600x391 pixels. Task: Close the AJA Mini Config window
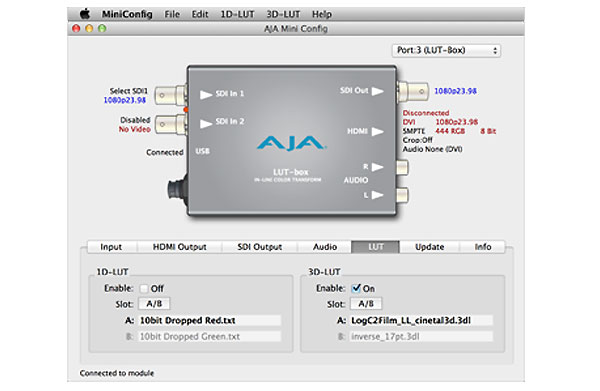(x=76, y=28)
